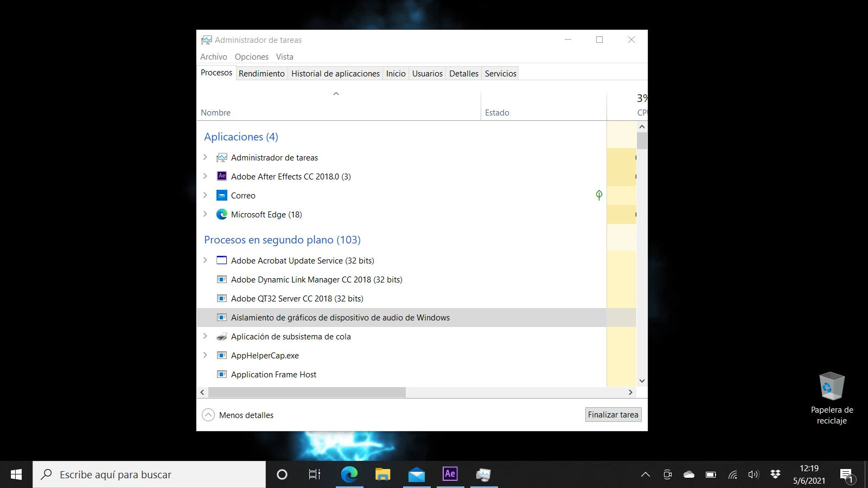Image resolution: width=868 pixels, height=488 pixels.
Task: Open the notification center icon
Action: coord(847,476)
